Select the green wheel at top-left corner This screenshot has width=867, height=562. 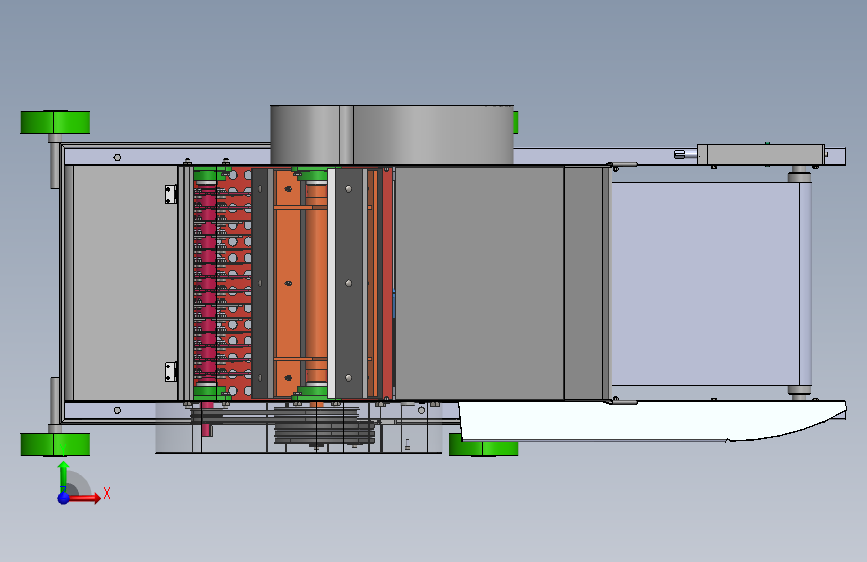tap(55, 122)
